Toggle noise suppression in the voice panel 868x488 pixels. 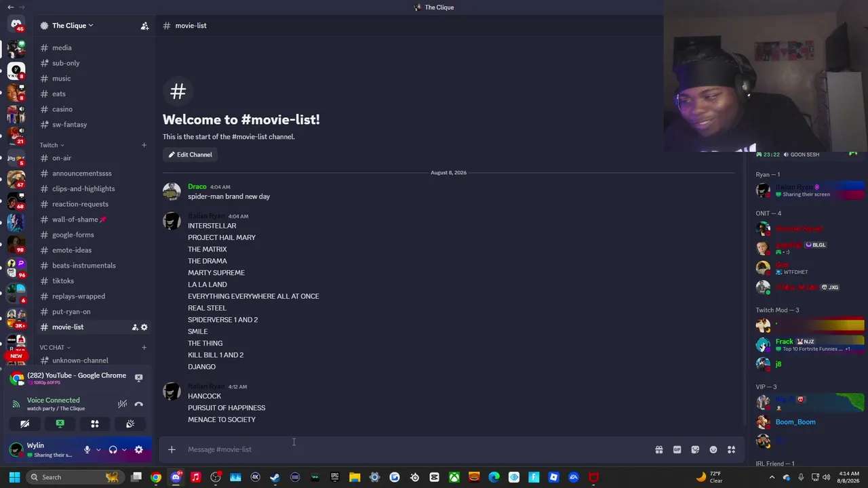122,404
